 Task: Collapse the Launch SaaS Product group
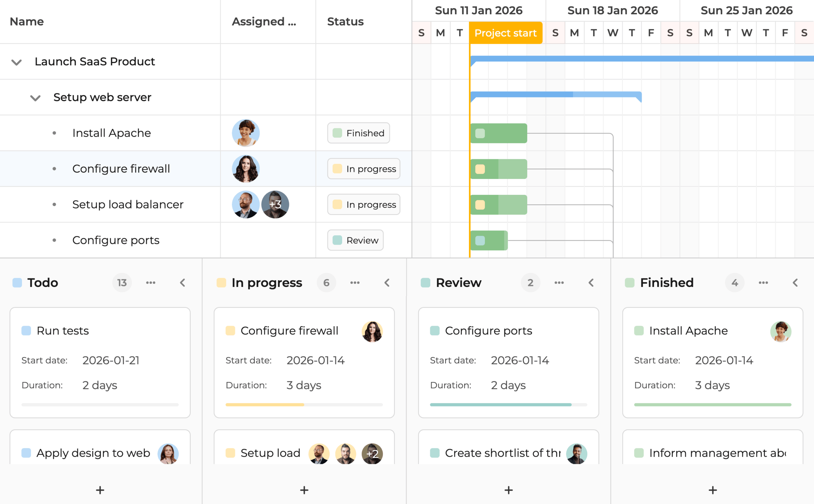pyautogui.click(x=17, y=62)
